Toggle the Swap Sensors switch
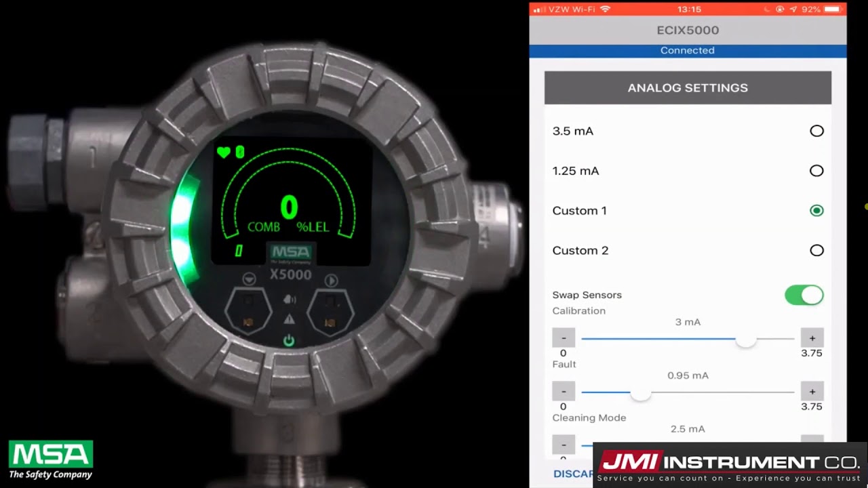 [x=804, y=295]
